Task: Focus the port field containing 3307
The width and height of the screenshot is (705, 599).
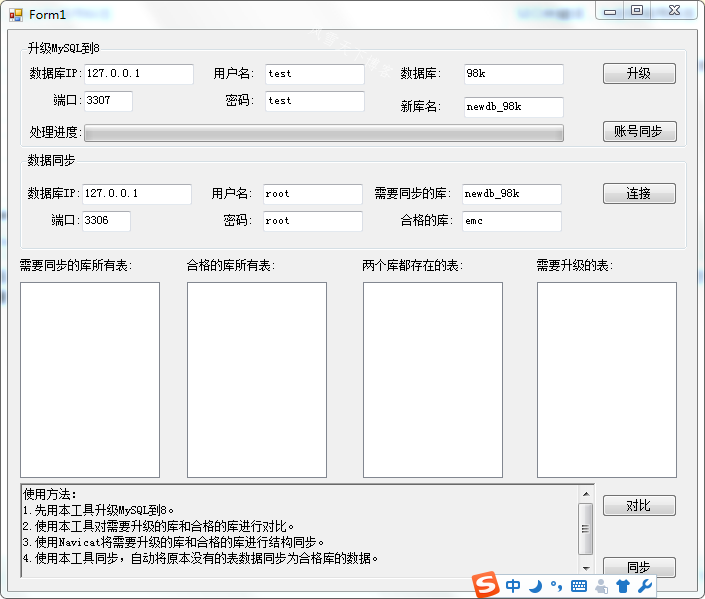Action: click(x=108, y=101)
